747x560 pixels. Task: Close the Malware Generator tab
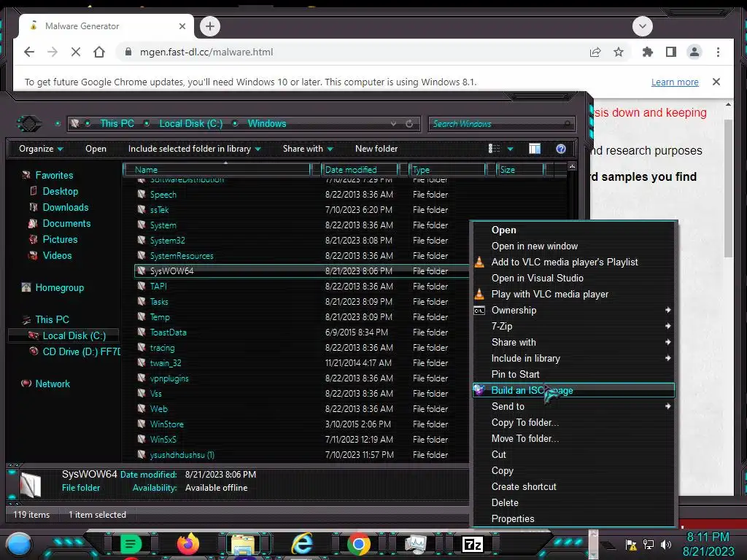pos(182,26)
